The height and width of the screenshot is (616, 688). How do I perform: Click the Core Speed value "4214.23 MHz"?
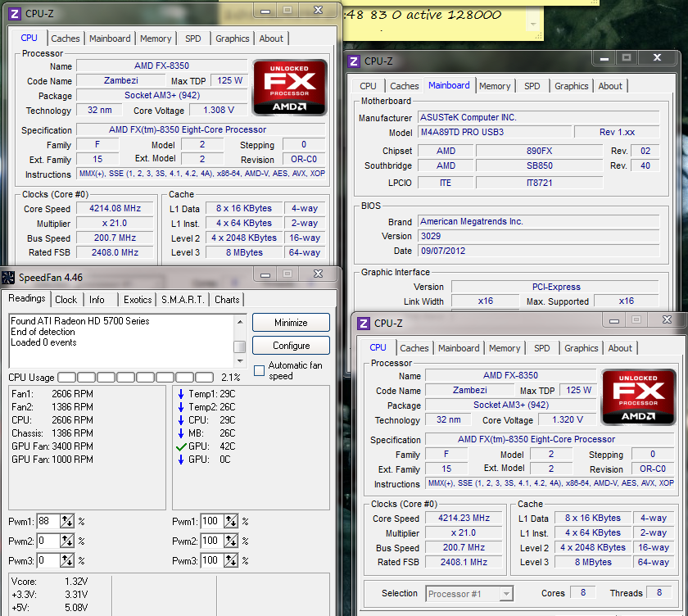(x=464, y=519)
